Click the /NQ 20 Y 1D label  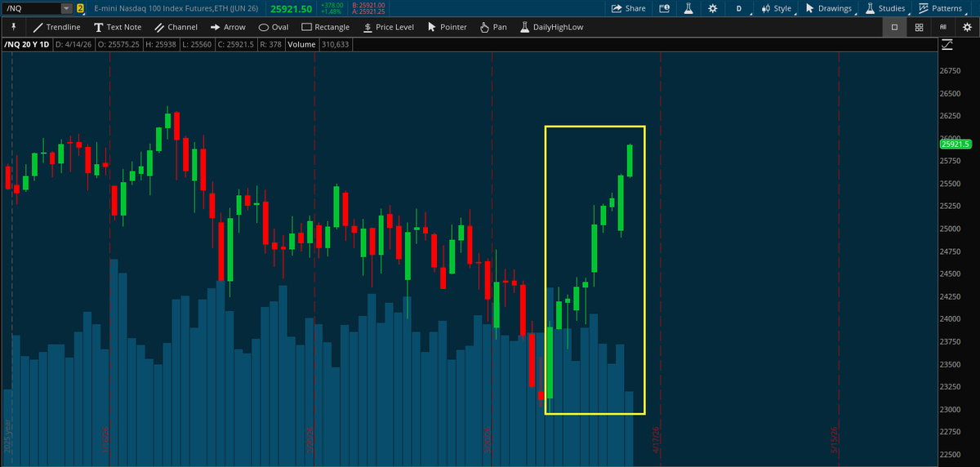point(26,44)
